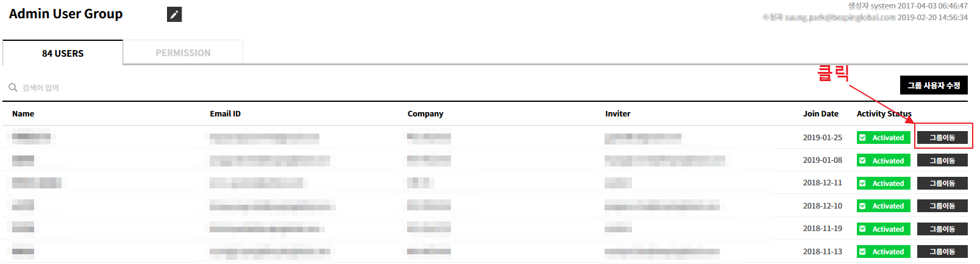The image size is (980, 264).
Task: Focus the 검색어 입력 search field
Action: pyautogui.click(x=122, y=88)
